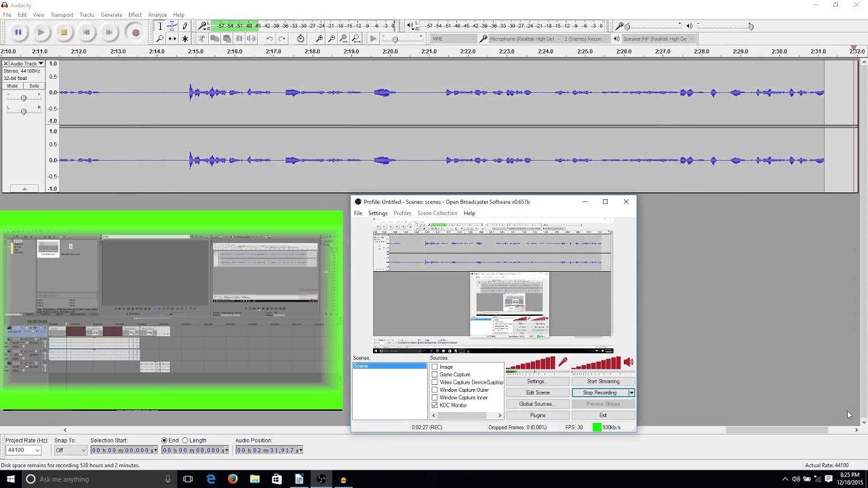Mute OBS desktop audio via speaker icon
Image resolution: width=868 pixels, height=488 pixels.
pos(628,363)
